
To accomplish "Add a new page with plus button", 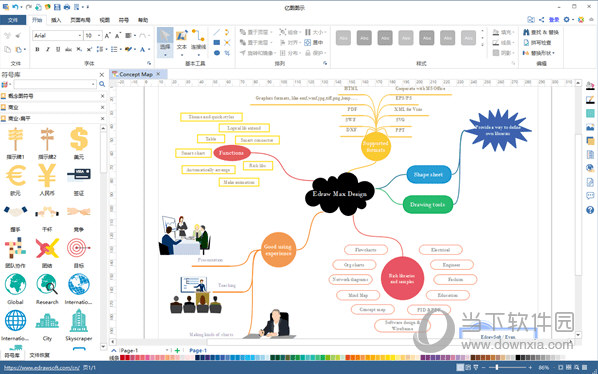I will (177, 350).
